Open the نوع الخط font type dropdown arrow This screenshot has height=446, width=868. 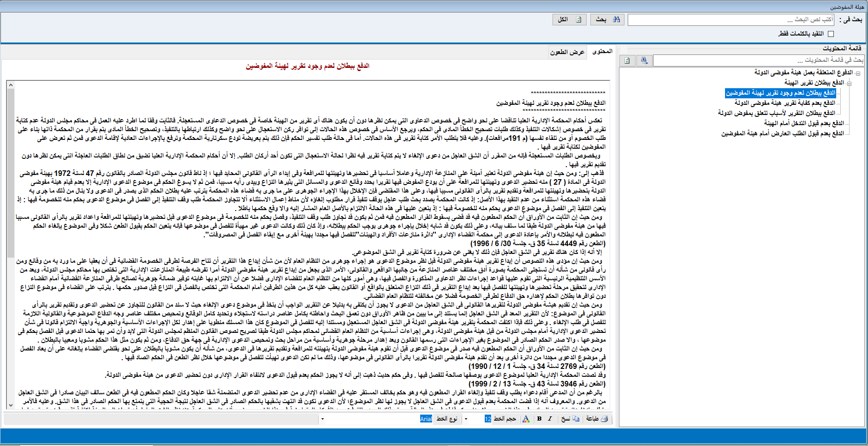point(322,419)
